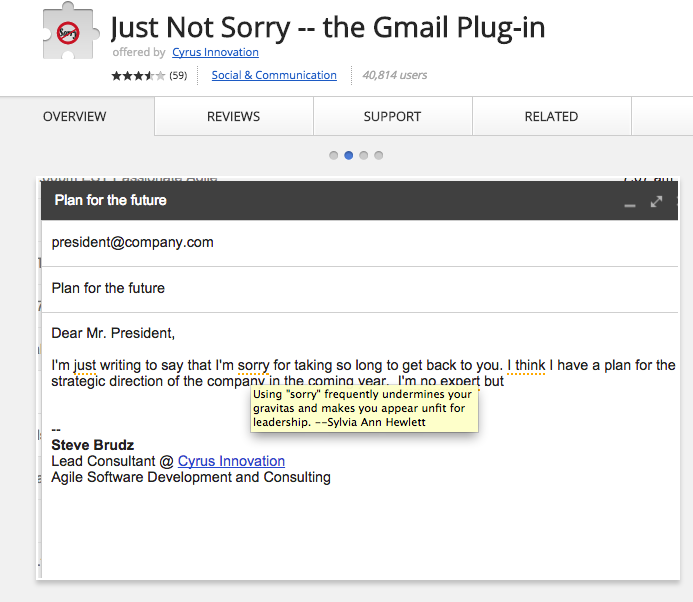Switch to the Overview tab
693x602 pixels.
click(x=75, y=117)
